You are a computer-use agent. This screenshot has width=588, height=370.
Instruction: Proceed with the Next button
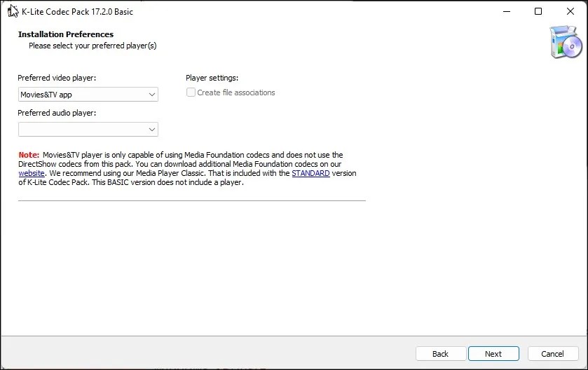tap(493, 353)
